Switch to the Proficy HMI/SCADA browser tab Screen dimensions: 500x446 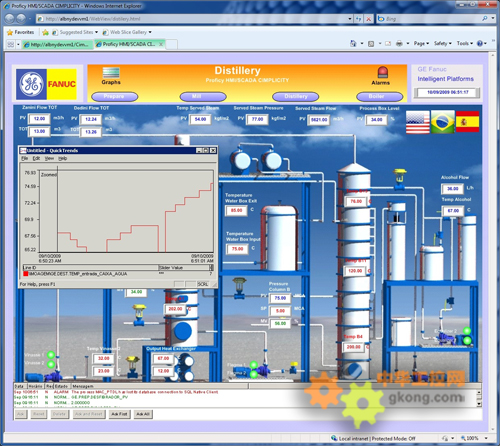coord(129,44)
